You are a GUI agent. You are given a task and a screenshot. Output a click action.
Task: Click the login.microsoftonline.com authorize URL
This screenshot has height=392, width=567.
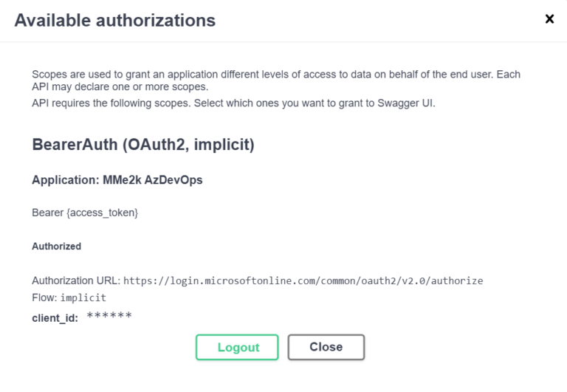point(303,281)
